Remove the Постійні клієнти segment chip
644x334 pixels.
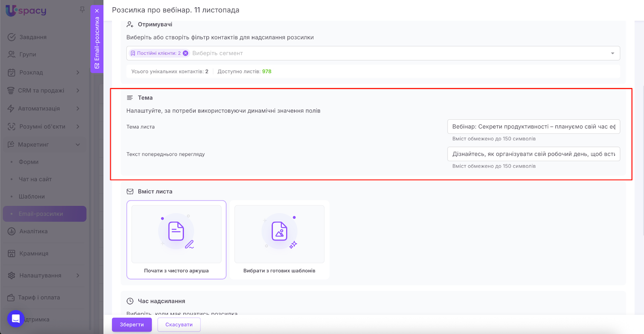[x=186, y=53]
